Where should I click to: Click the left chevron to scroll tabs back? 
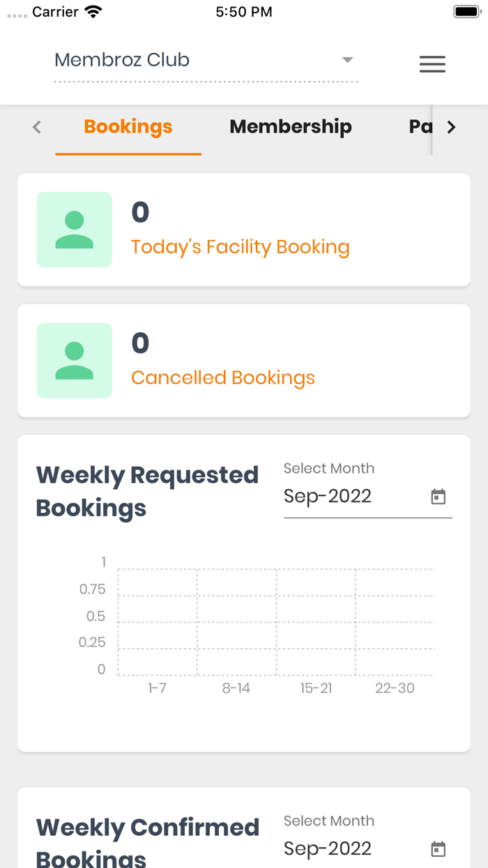(x=36, y=127)
